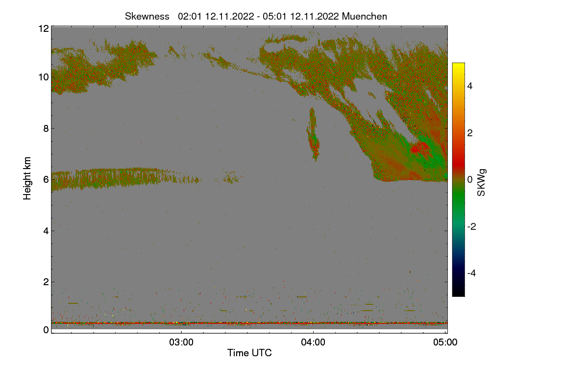Click the height axis label 0
The height and width of the screenshot is (392, 588).
[46, 330]
